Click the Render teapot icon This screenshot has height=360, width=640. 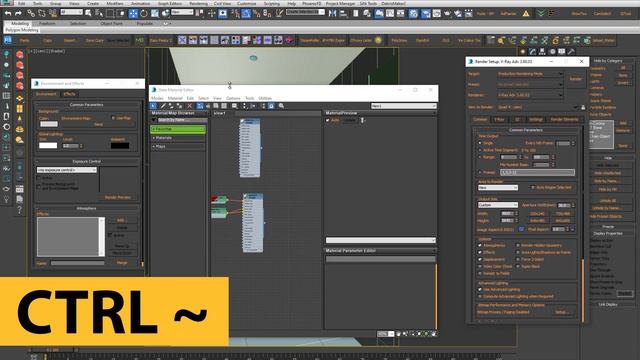coord(447,13)
